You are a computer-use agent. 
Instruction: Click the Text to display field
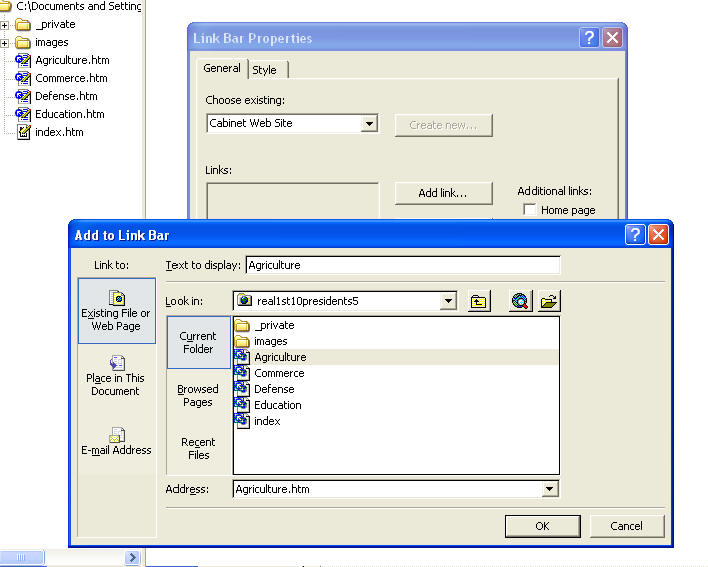point(402,265)
